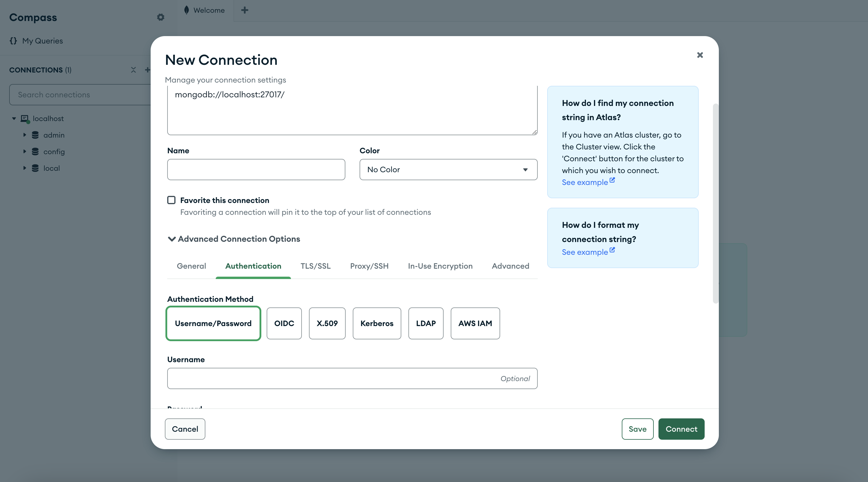Image resolution: width=868 pixels, height=482 pixels.
Task: Select X.509 authentication method
Action: coord(327,323)
